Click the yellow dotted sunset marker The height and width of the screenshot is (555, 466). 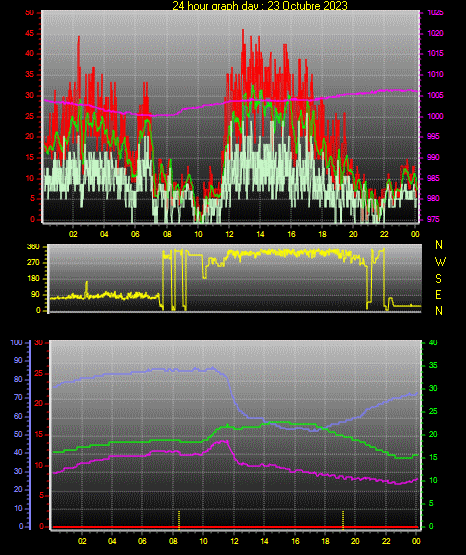343,520
